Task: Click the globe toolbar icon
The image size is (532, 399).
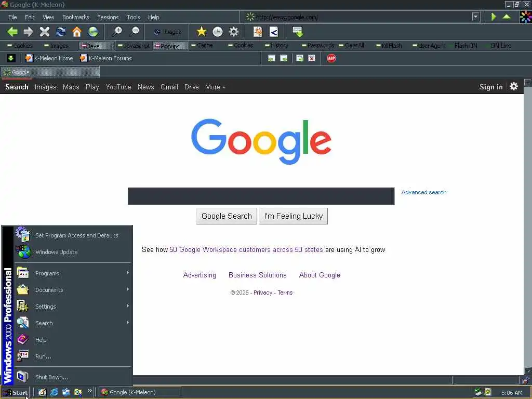Action: (93, 32)
